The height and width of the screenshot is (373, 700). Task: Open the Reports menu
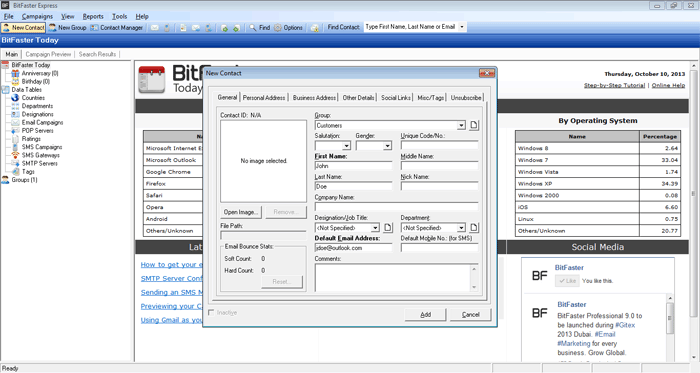click(x=93, y=17)
